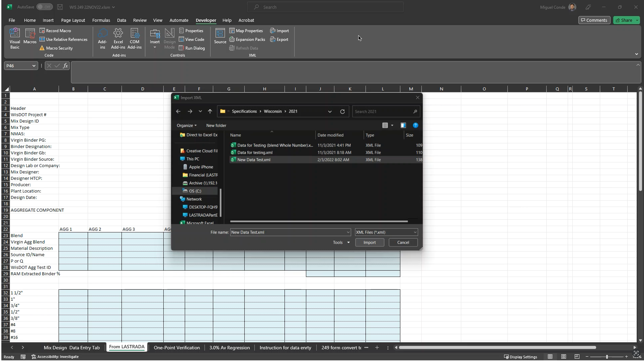Viewport: 644px width, 361px height.
Task: Open COM Add-ins dialog
Action: pos(135,39)
